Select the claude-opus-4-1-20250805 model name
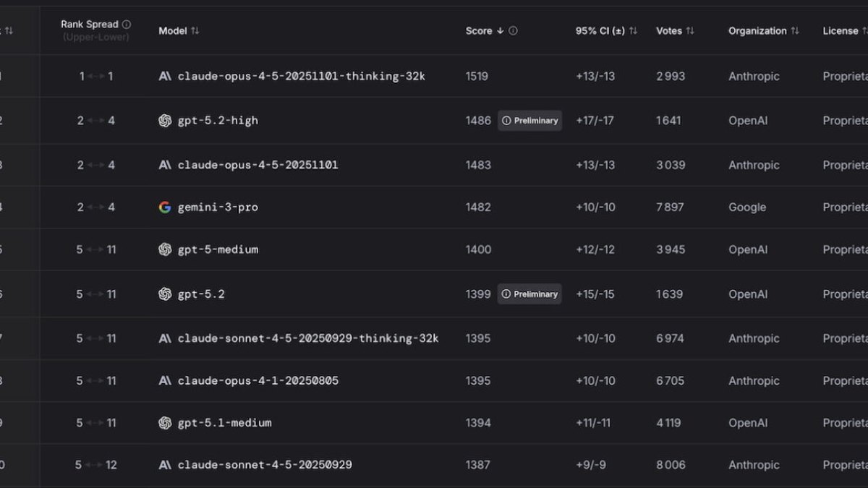The width and height of the screenshot is (868, 488). pyautogui.click(x=258, y=381)
